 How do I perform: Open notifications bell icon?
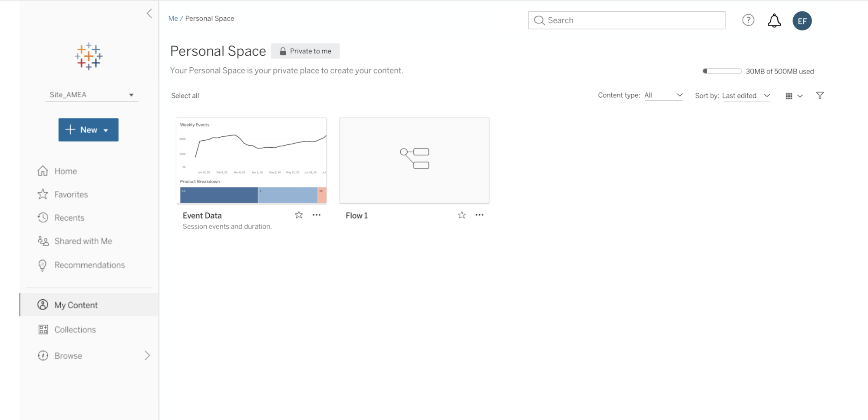pos(774,20)
